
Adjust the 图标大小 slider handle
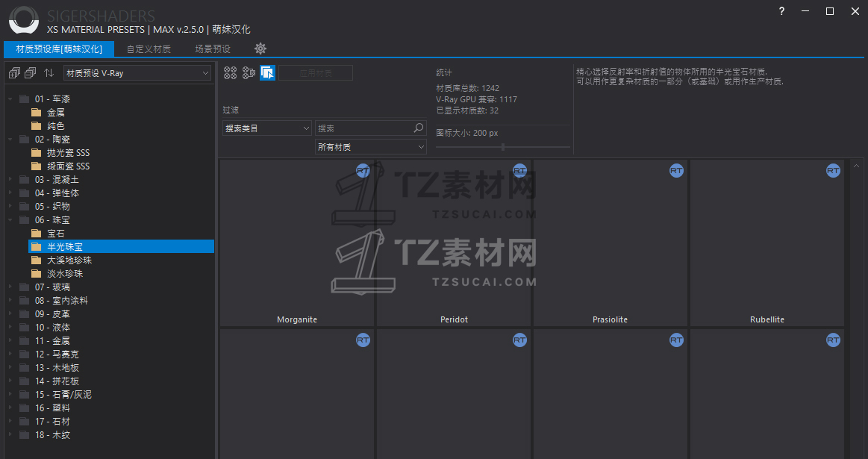pos(502,147)
